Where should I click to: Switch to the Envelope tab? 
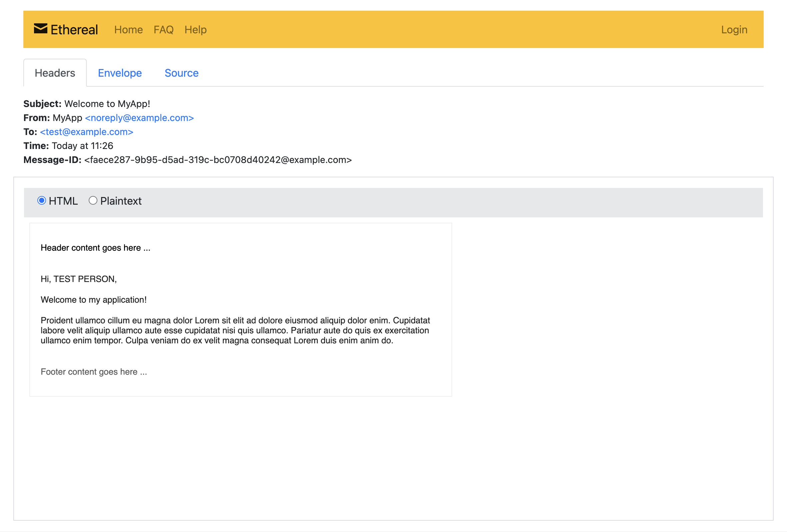pos(119,72)
